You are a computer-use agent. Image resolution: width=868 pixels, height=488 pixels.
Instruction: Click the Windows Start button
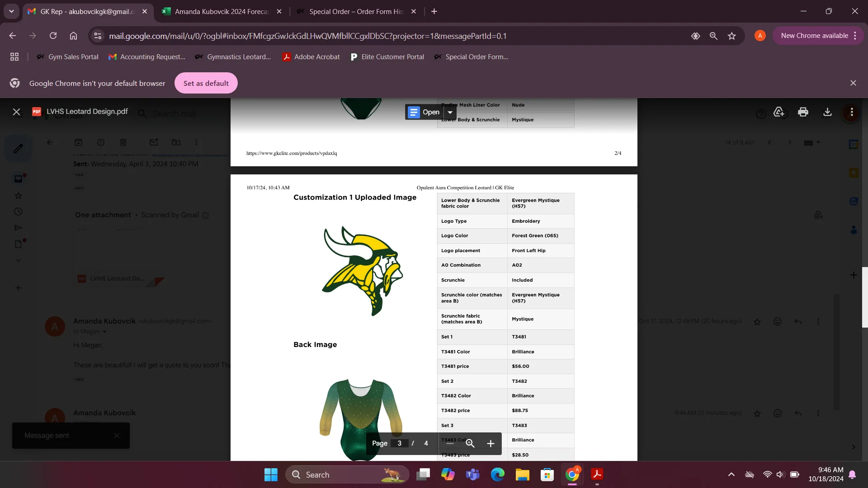click(x=271, y=474)
